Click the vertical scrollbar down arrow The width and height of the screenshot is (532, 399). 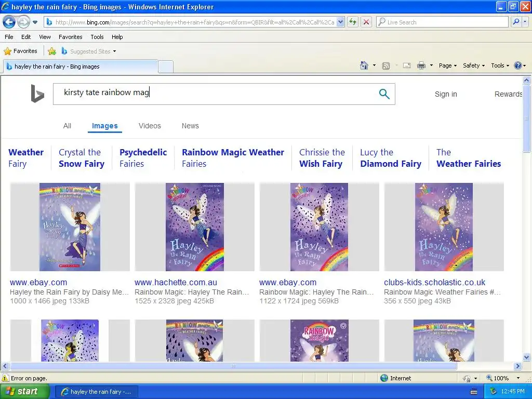526,357
